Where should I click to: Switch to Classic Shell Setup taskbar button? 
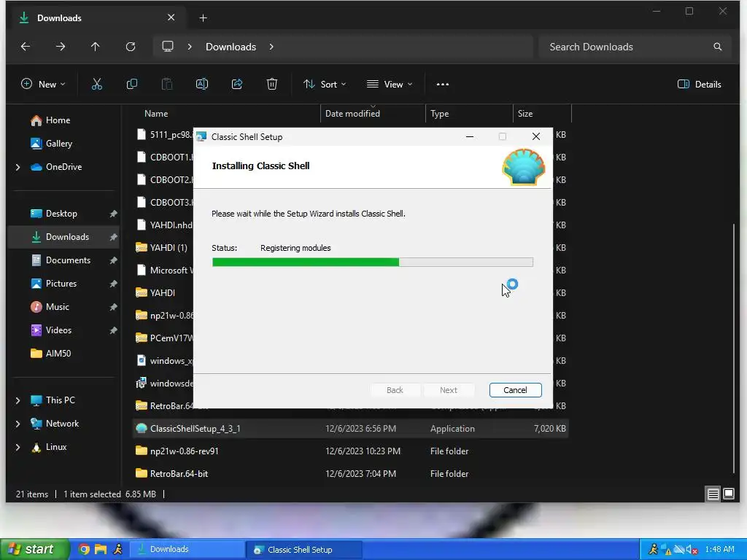point(304,550)
